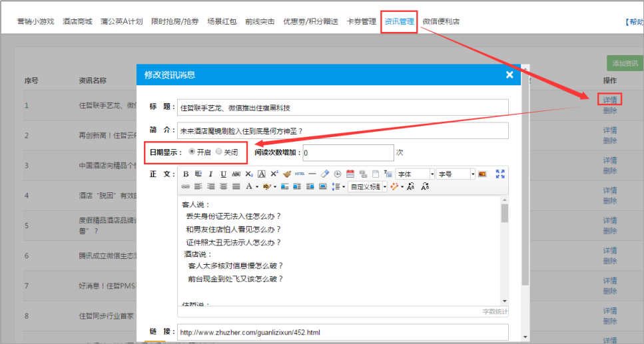The height and width of the screenshot is (344, 644).
Task: Click the 简介 summary input field
Action: pos(343,130)
